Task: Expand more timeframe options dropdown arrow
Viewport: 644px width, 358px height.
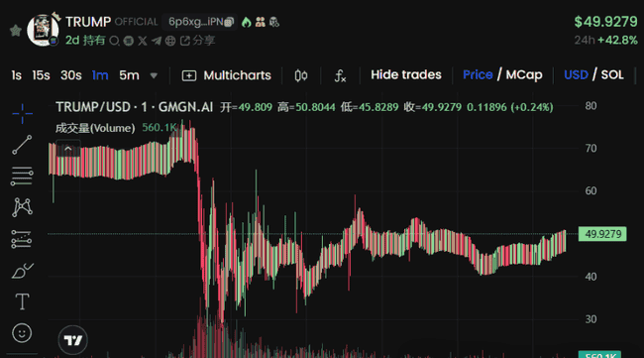Action: click(154, 75)
